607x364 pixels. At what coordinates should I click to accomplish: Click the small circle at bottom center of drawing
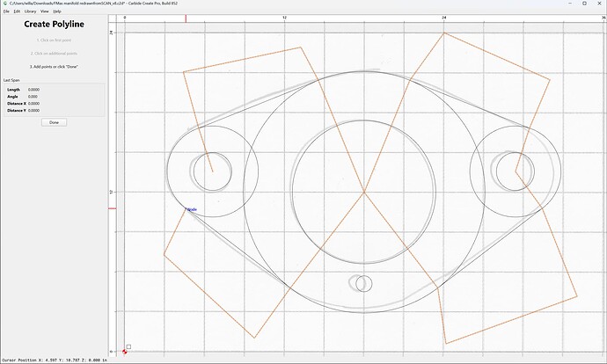364,283
